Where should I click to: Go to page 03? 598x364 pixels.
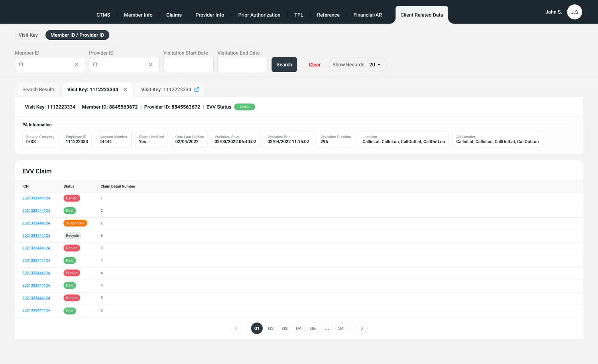click(285, 329)
